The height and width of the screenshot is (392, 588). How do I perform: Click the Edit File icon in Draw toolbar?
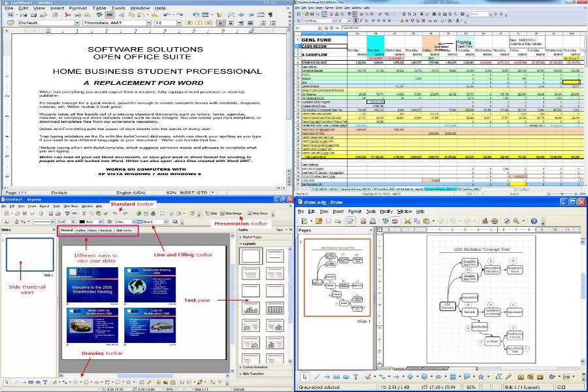coord(350,221)
